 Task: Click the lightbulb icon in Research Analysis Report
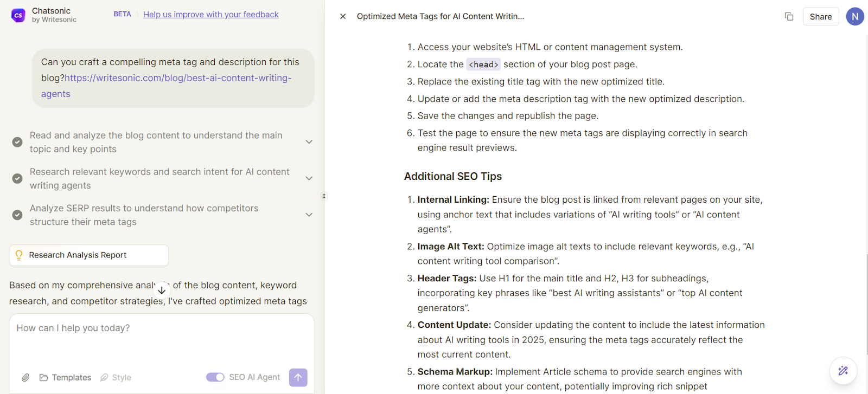coord(19,255)
